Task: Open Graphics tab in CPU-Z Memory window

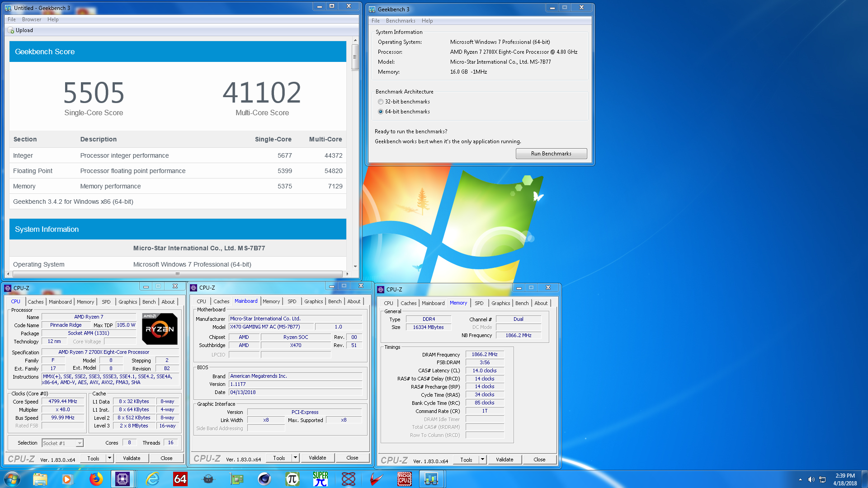Action: pyautogui.click(x=500, y=303)
